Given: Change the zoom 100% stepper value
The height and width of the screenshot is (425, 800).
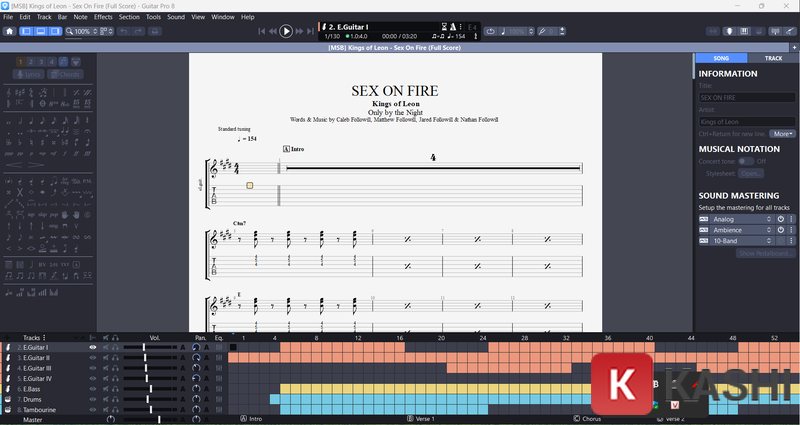Looking at the screenshot, I should click(94, 31).
